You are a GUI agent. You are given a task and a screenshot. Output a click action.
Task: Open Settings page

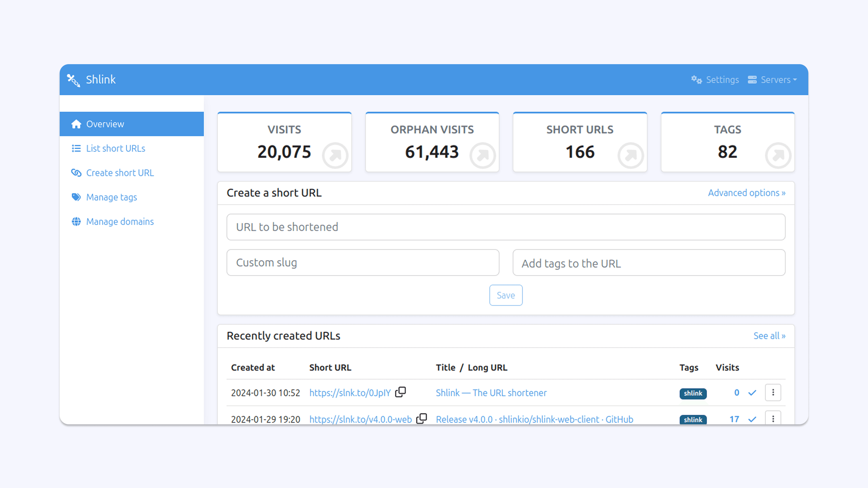[715, 80]
